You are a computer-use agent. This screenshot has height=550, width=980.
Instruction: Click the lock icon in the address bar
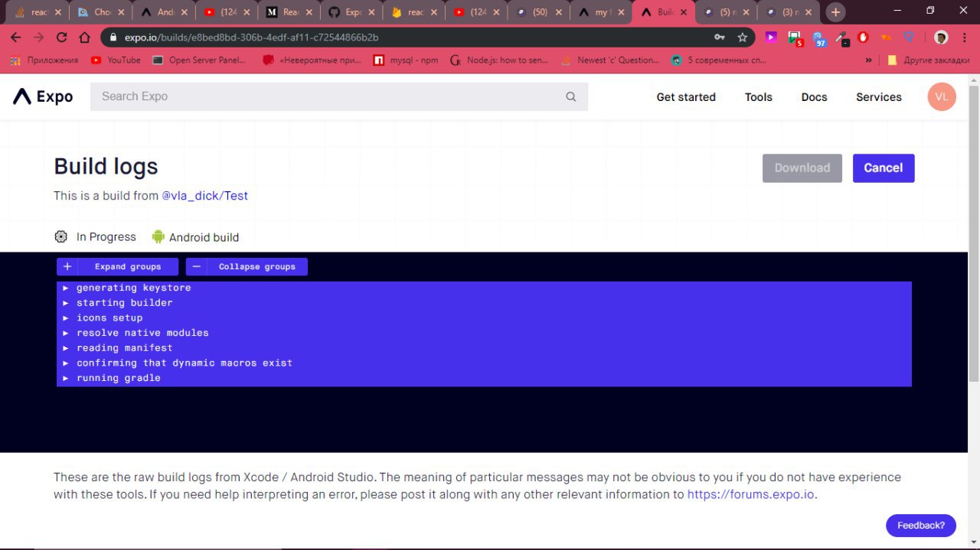113,37
